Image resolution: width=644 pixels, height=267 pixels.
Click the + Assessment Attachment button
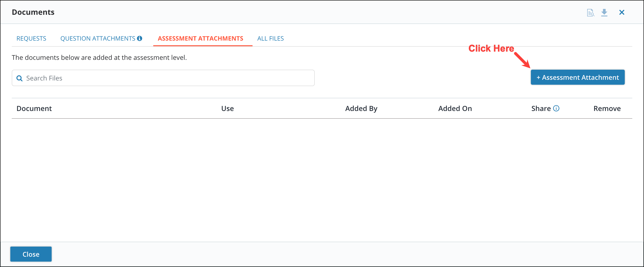point(577,77)
